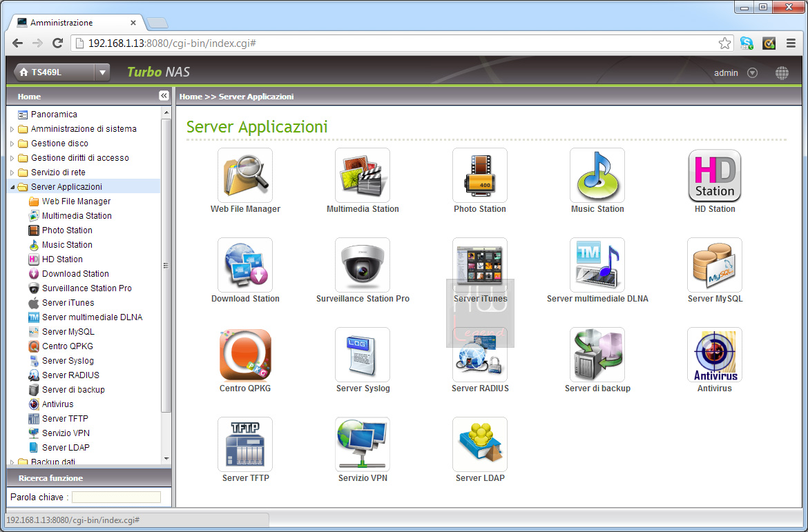The width and height of the screenshot is (808, 532).
Task: Select Download Station in the sidebar
Action: click(75, 273)
